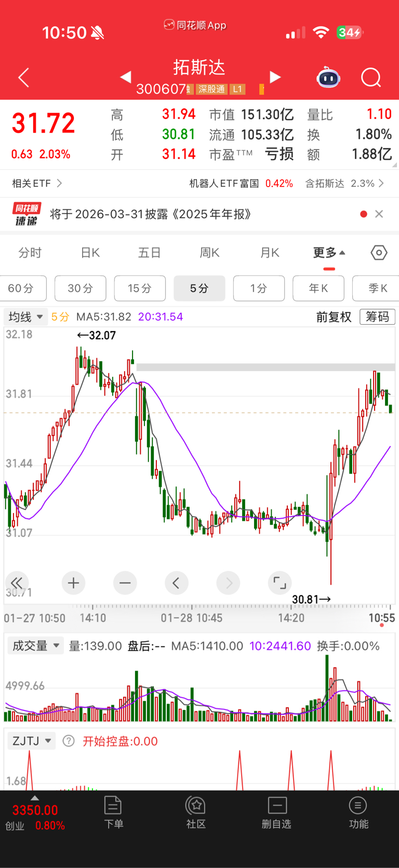The height and width of the screenshot is (868, 399).
Task: Switch to 周K weekly chart tab
Action: (209, 253)
